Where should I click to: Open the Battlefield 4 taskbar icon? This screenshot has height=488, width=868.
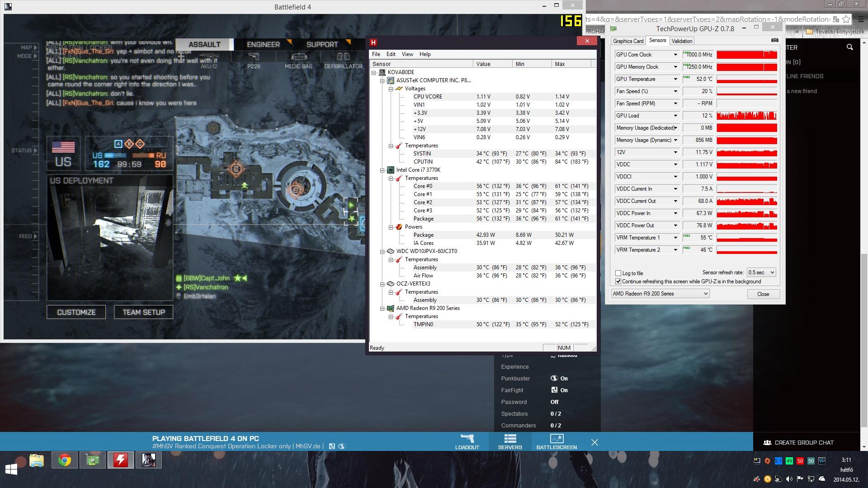(149, 460)
